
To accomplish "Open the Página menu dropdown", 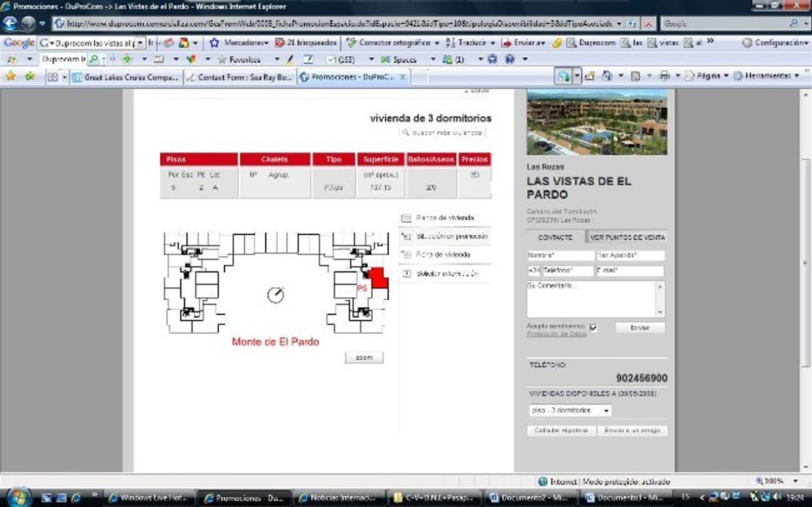I will click(x=707, y=76).
